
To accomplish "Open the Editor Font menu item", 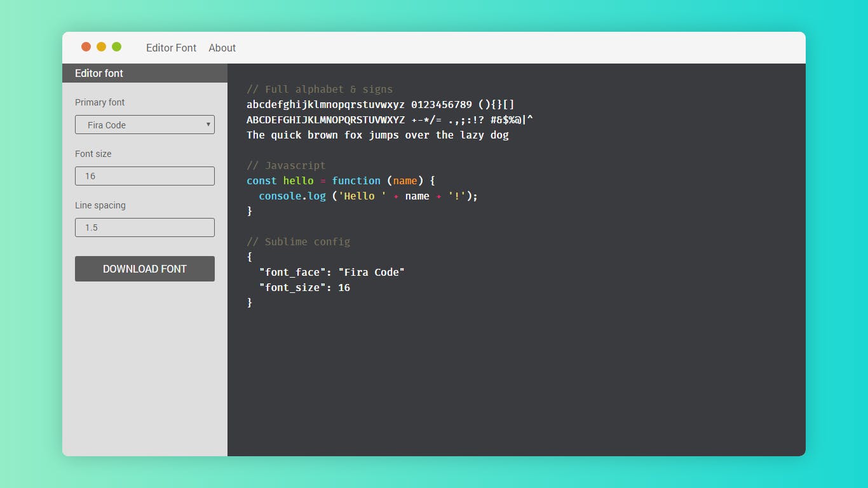I will coord(171,48).
